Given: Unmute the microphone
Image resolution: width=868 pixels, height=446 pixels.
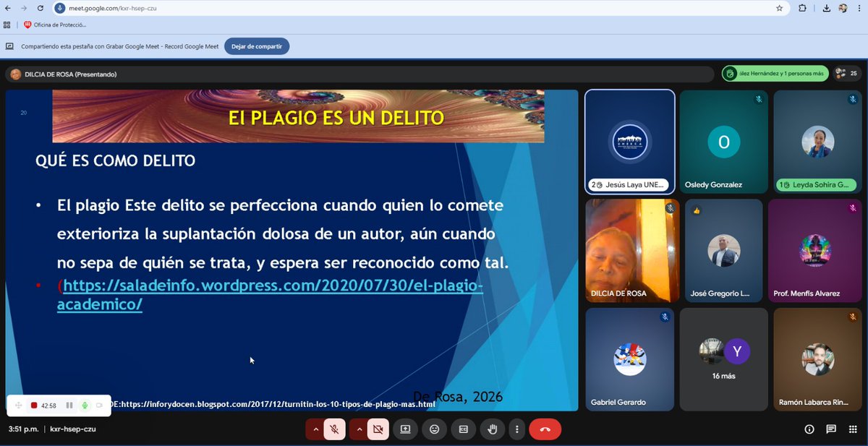Looking at the screenshot, I should pyautogui.click(x=333, y=429).
